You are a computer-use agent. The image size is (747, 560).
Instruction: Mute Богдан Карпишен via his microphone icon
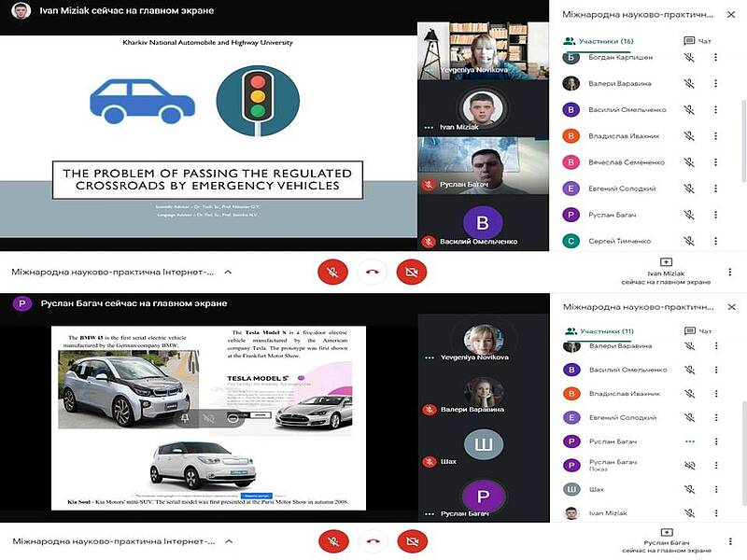pos(689,57)
